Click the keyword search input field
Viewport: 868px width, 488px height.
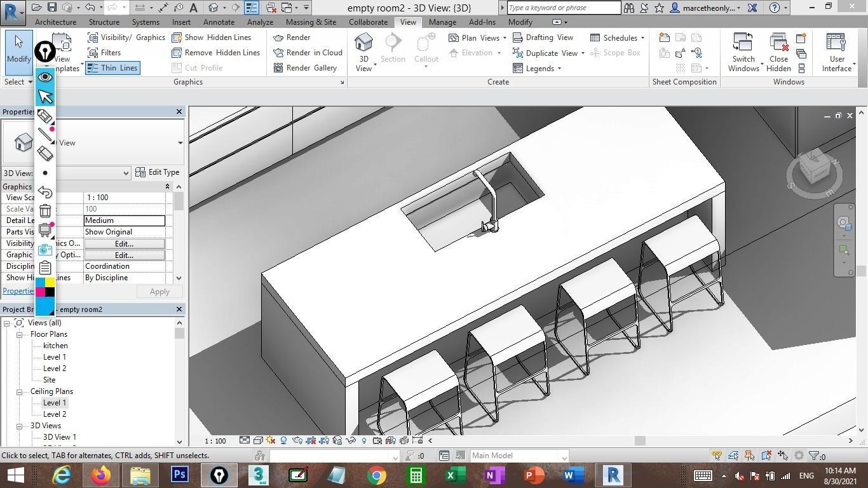pos(564,8)
